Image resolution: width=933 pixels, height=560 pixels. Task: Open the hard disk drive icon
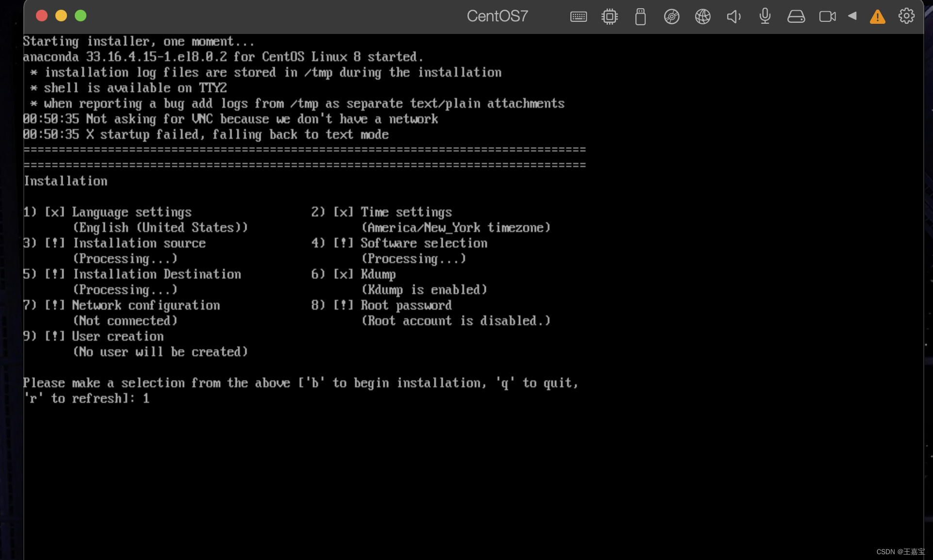pyautogui.click(x=796, y=16)
